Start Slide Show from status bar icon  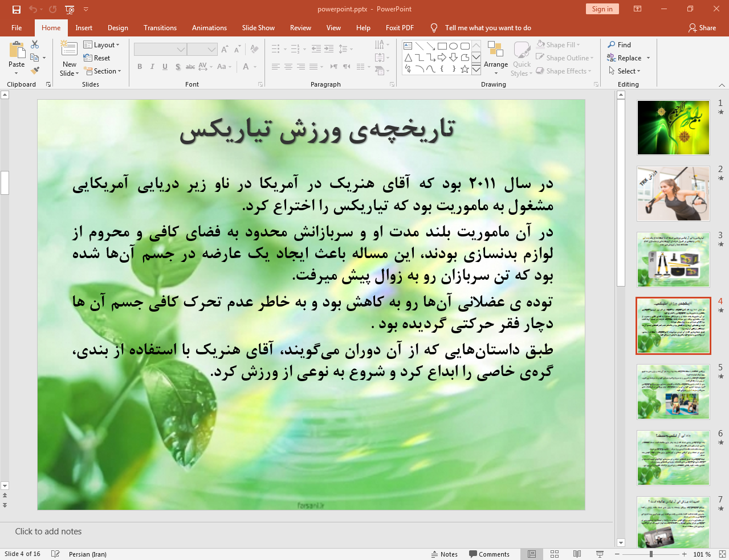tap(600, 554)
